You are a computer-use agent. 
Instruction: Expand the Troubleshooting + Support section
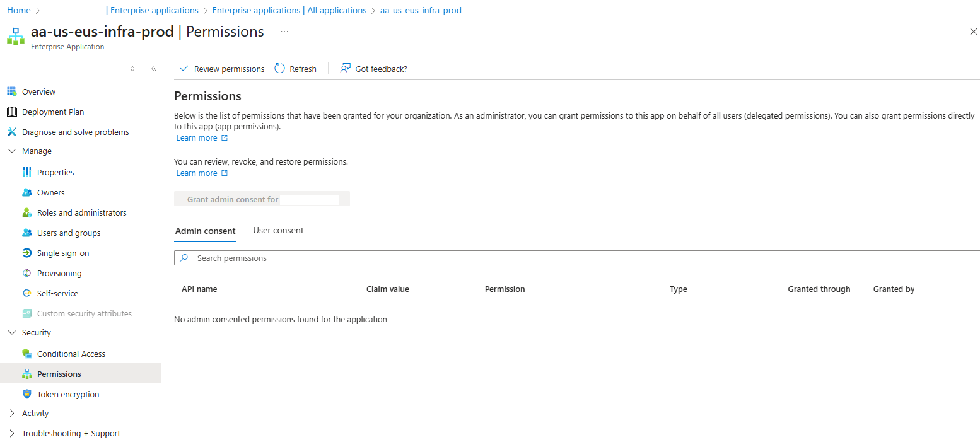(12, 434)
